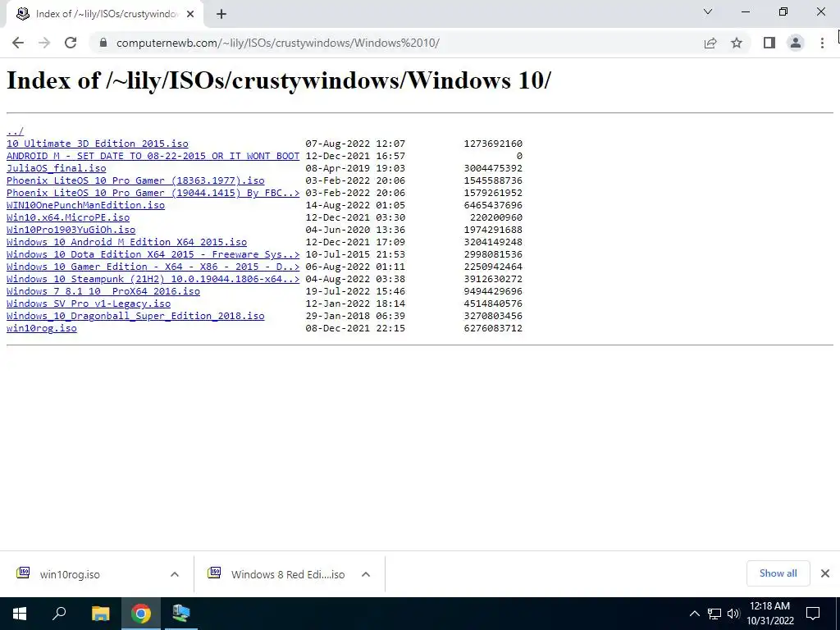
Task: Click the Chrome taskbar icon
Action: (x=141, y=614)
